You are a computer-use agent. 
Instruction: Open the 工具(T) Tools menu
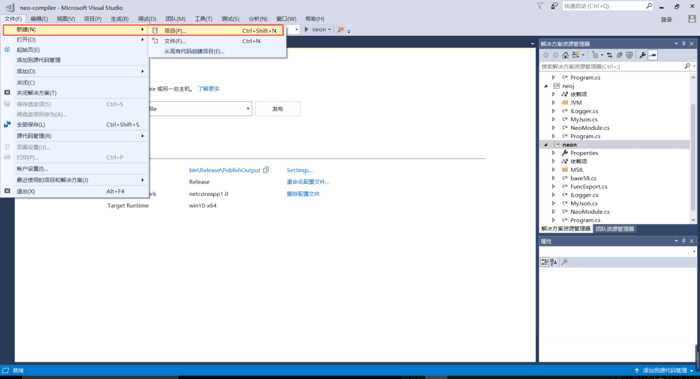(x=204, y=19)
